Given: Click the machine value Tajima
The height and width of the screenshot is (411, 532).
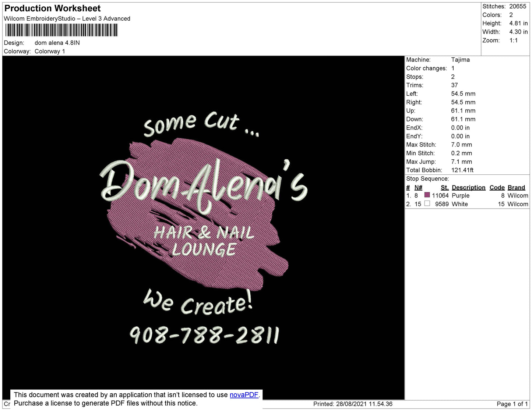Looking at the screenshot, I should 460,60.
